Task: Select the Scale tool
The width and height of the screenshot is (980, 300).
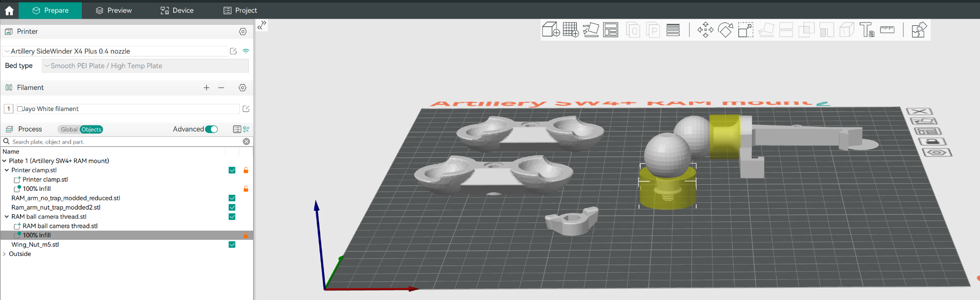Action: pyautogui.click(x=746, y=30)
